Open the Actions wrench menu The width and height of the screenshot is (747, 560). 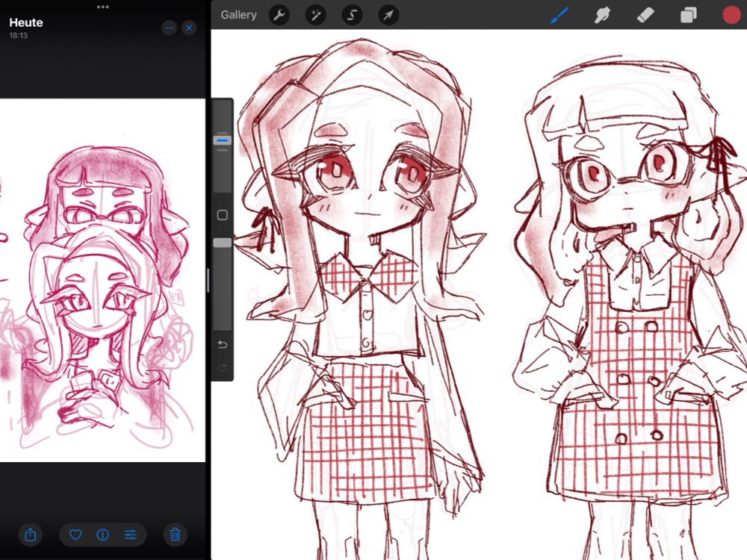tap(279, 14)
